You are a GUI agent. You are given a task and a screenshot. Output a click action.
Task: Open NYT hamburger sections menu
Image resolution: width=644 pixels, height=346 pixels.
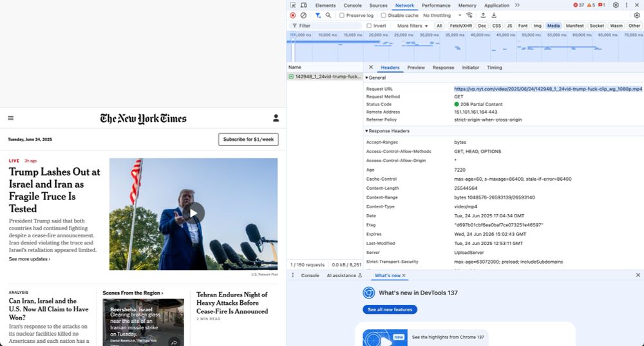coord(11,118)
